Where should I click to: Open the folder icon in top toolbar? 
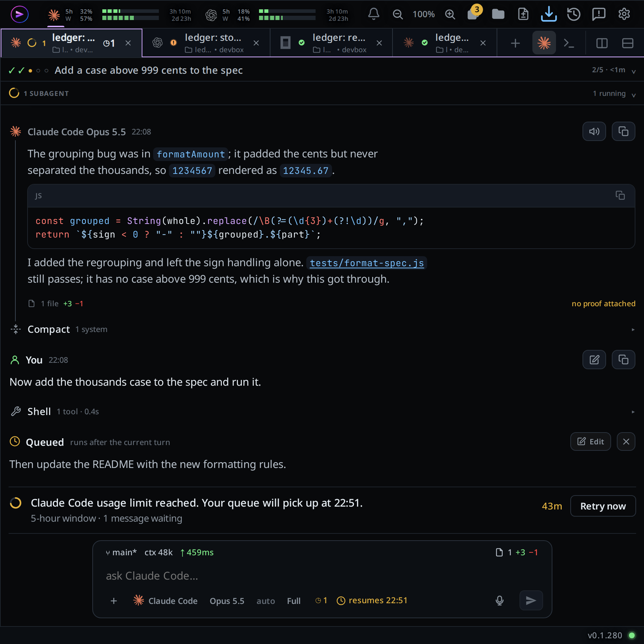[498, 14]
